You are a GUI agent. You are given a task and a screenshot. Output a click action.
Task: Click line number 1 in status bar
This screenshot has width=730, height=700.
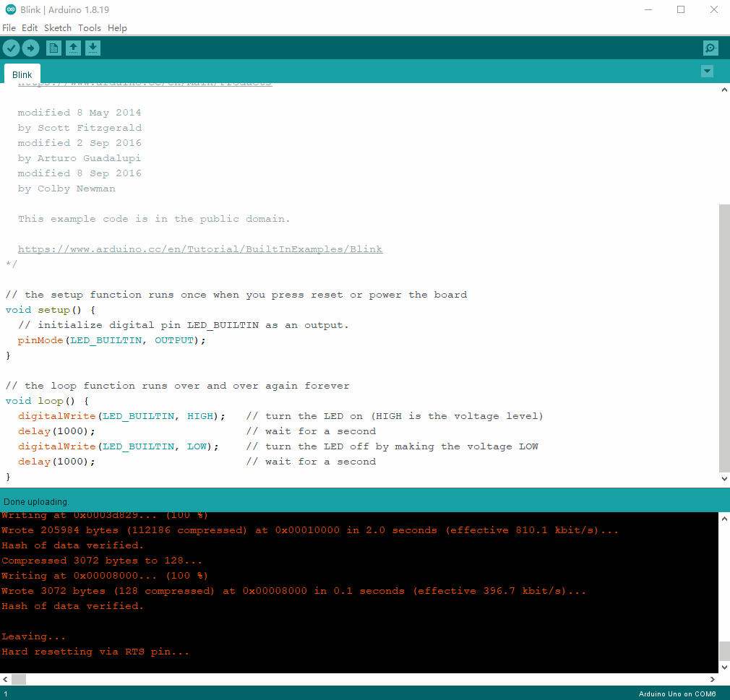click(6, 693)
